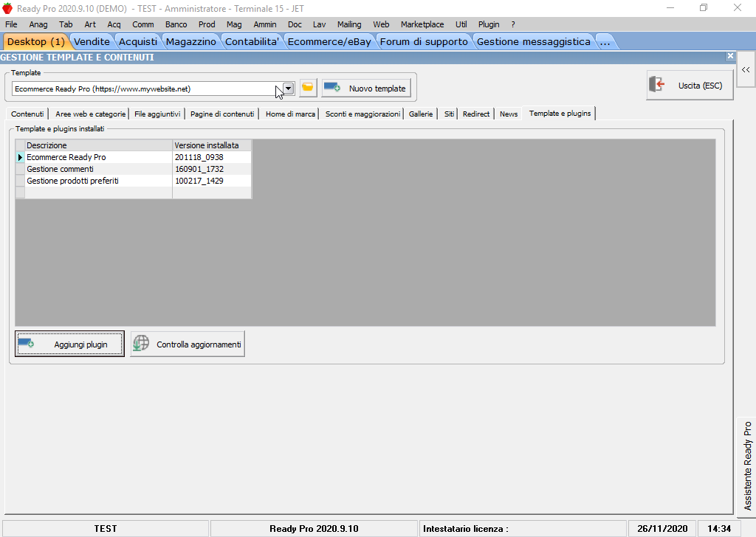Open the Web menu
This screenshot has height=537, width=756.
(381, 24)
